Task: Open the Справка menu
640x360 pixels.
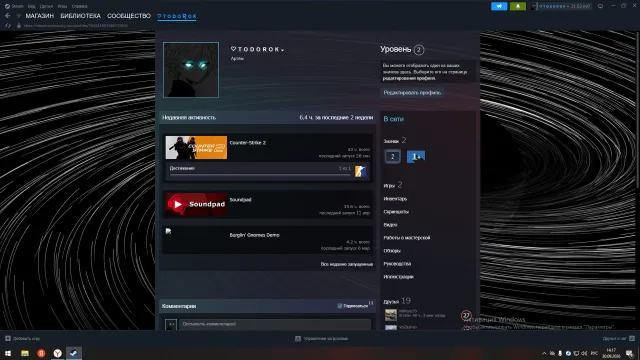Action: pyautogui.click(x=79, y=6)
